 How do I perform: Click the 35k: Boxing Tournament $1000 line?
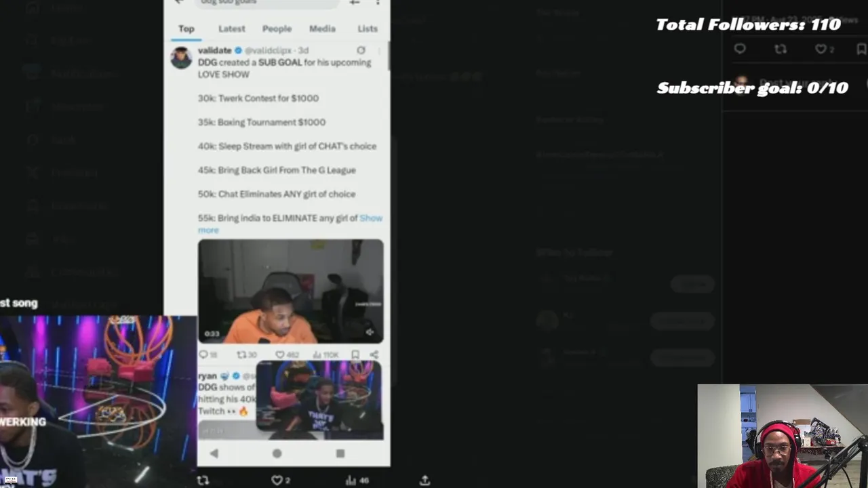pyautogui.click(x=262, y=122)
